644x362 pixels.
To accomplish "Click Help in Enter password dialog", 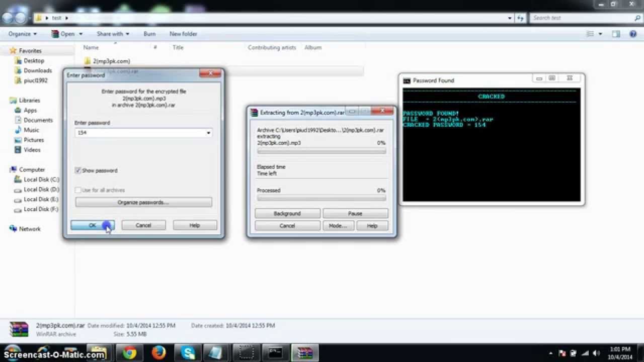I will [195, 225].
